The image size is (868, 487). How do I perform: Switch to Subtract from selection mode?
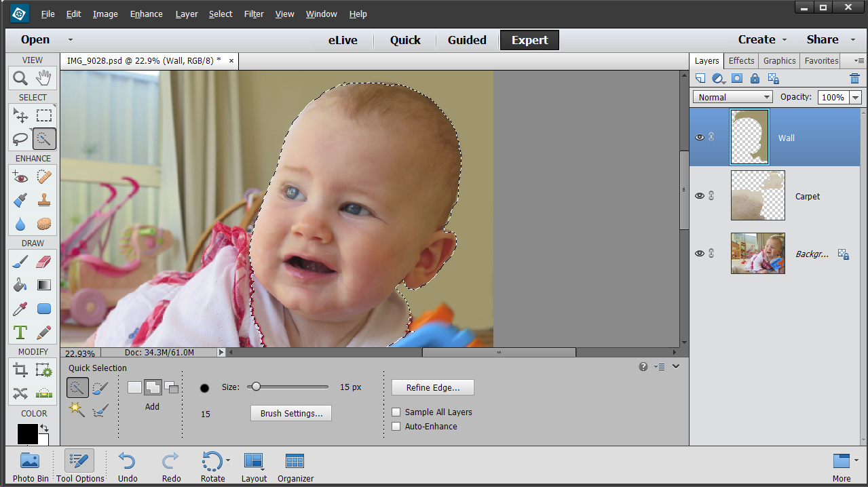tap(171, 387)
